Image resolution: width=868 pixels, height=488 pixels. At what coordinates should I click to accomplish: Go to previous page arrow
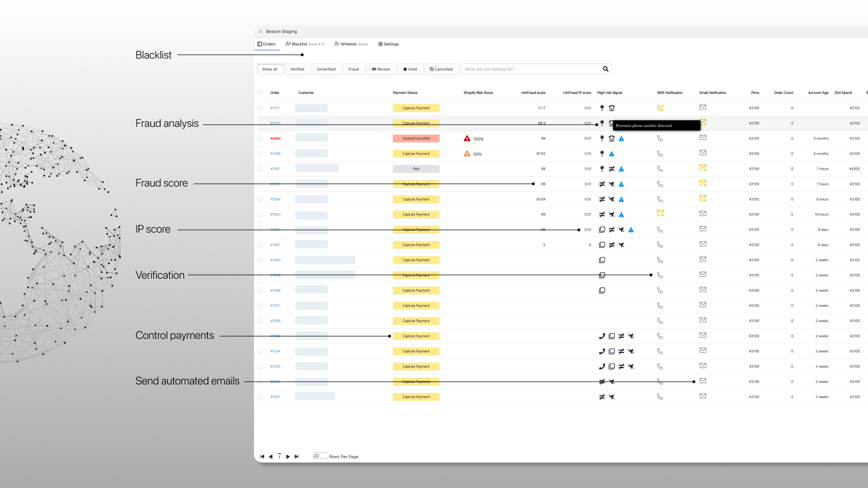coord(271,457)
